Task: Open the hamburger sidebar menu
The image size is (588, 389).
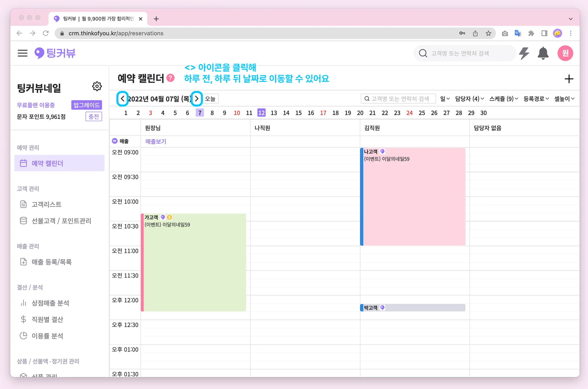Action: 22,53
